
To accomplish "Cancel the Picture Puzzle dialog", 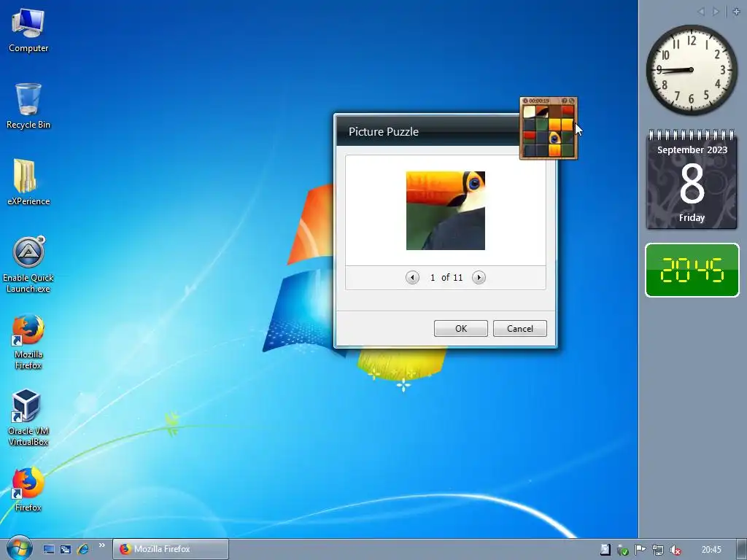I will 519,329.
